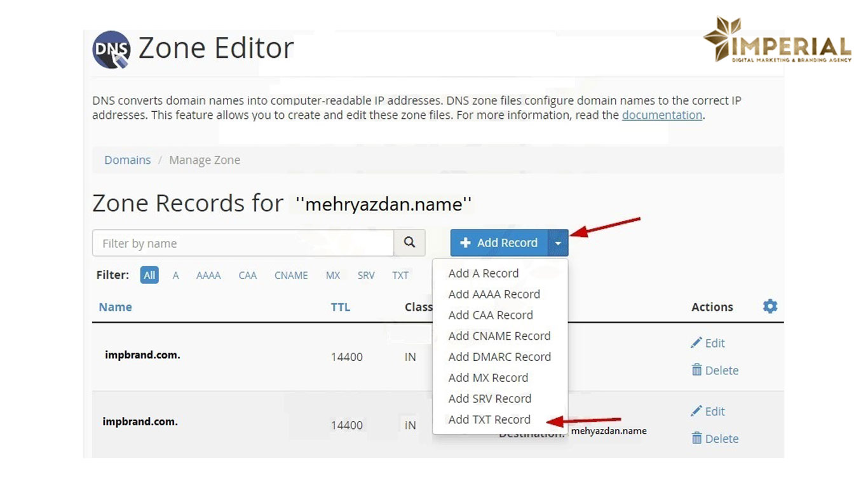Open the documentation link

[661, 115]
